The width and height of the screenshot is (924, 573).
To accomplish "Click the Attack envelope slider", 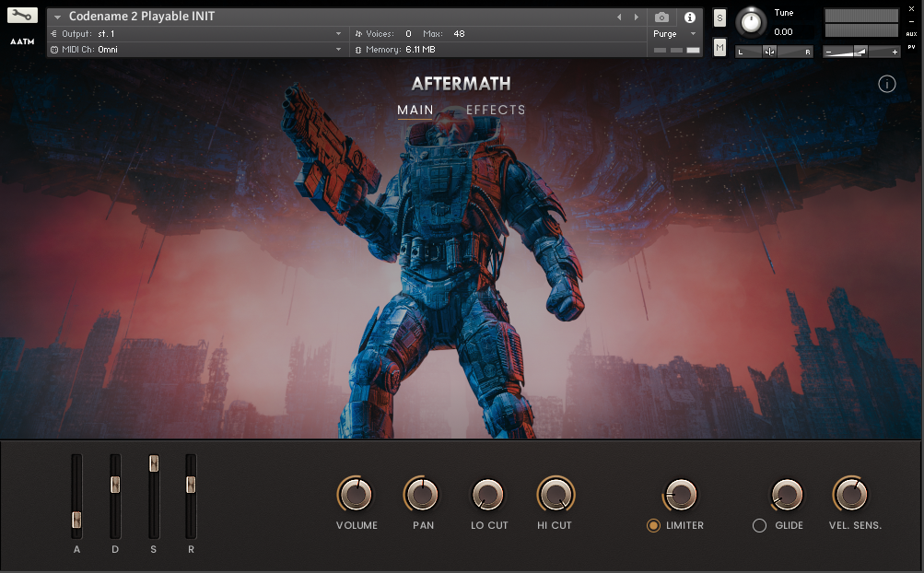I will point(77,520).
